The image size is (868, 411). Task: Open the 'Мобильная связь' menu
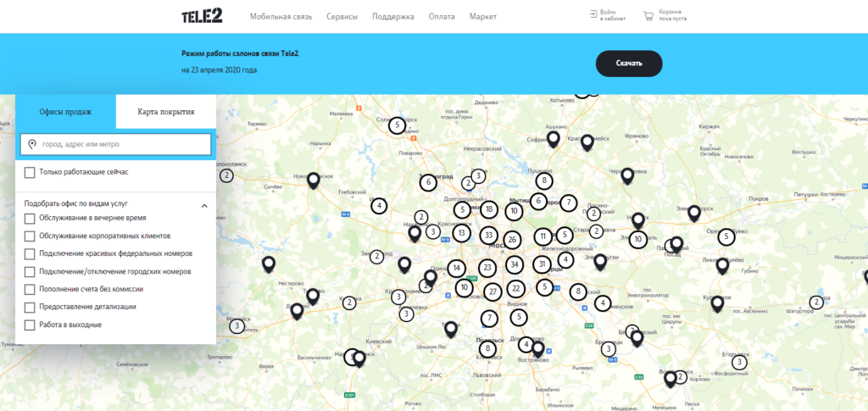(x=281, y=17)
